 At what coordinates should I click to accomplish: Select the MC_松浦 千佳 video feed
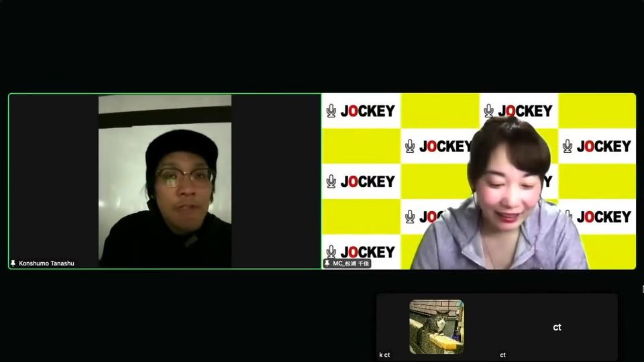(478, 182)
